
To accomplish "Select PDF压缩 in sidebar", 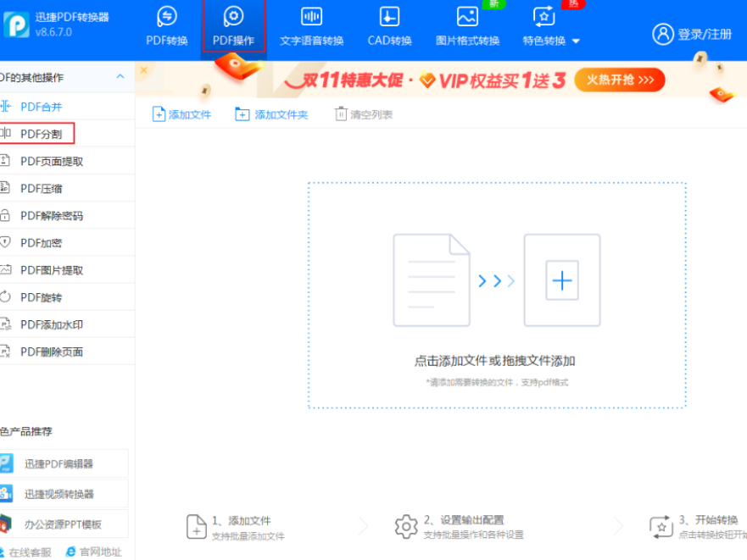I will click(x=67, y=188).
